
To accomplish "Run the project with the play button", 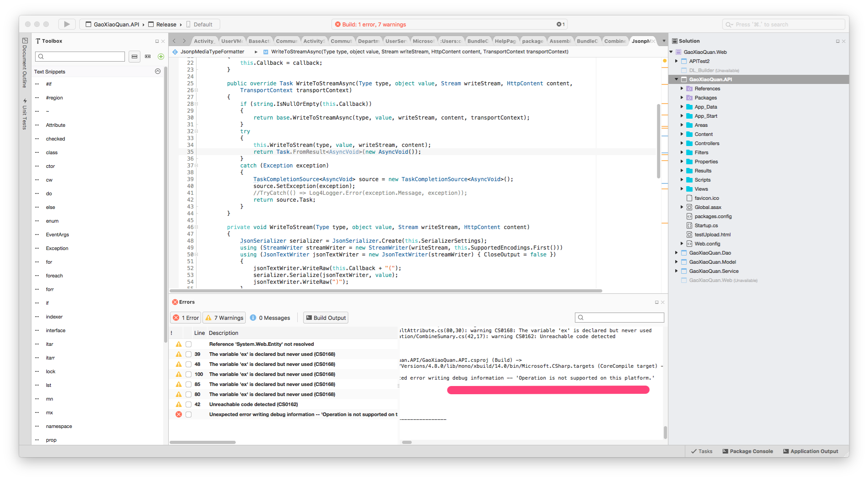I will [67, 24].
